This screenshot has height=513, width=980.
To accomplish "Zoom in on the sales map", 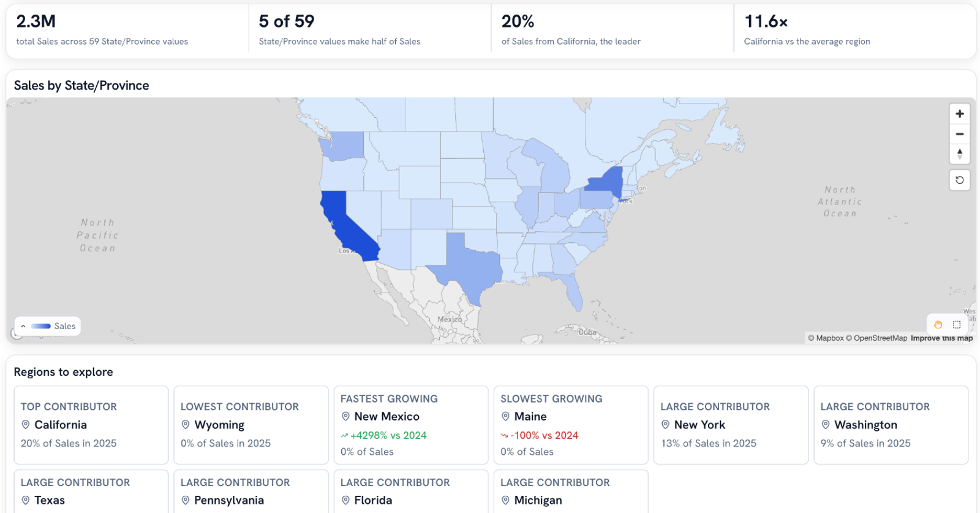I will [960, 114].
